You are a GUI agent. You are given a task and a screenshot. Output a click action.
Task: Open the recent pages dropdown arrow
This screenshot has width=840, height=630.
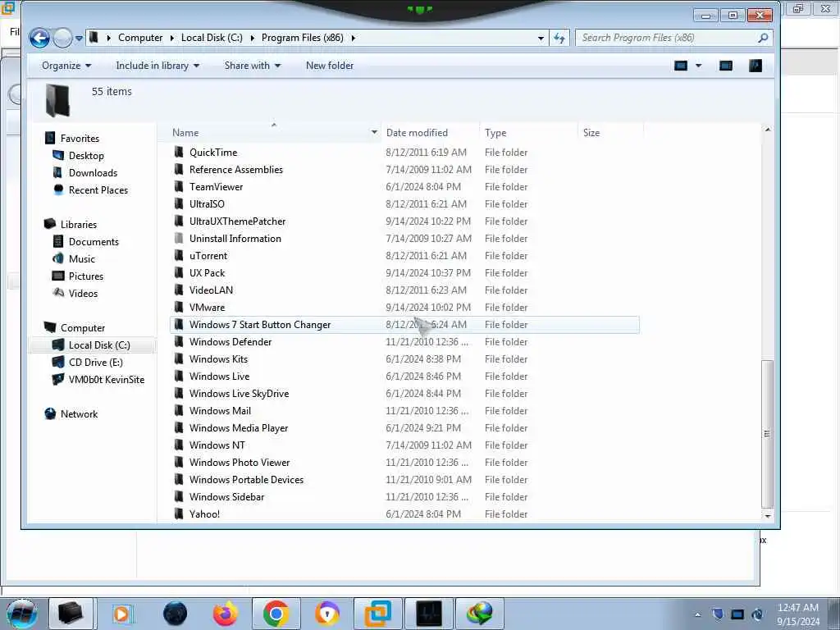point(80,38)
